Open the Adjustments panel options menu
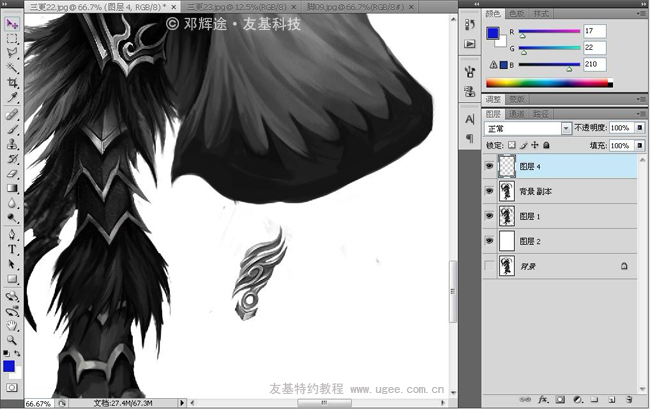The width and height of the screenshot is (650, 409). point(641,99)
